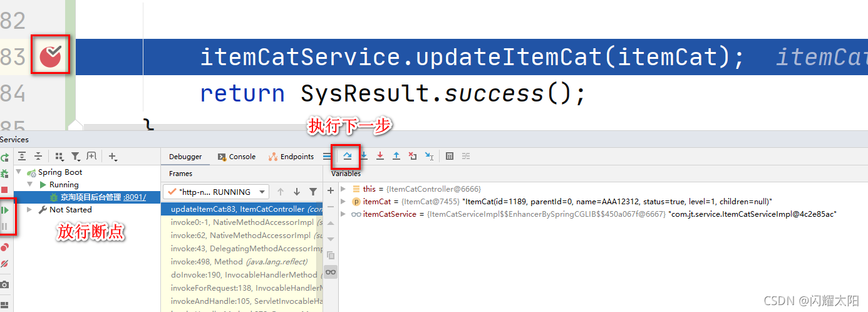Switch to the Endpoints tab
Screen dimensions: 868x312
pos(291,157)
